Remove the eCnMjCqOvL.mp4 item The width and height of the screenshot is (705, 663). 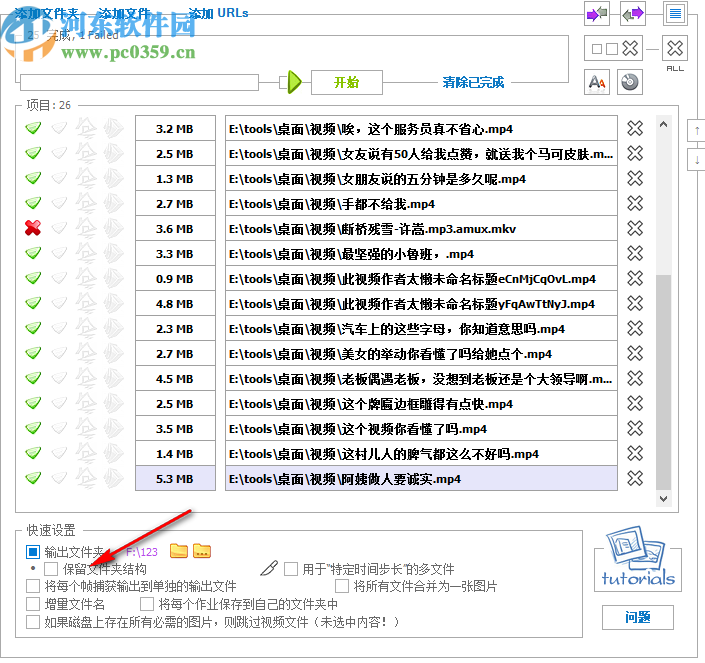click(635, 279)
